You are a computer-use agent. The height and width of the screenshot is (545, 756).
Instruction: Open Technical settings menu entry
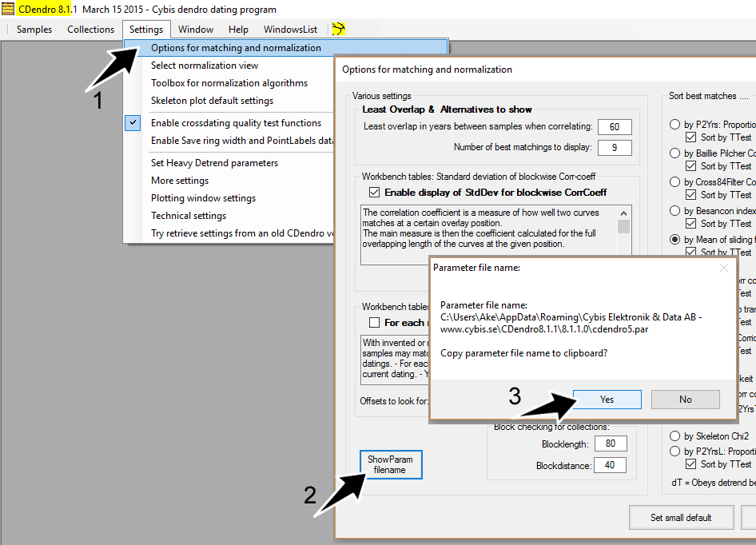coord(229,216)
